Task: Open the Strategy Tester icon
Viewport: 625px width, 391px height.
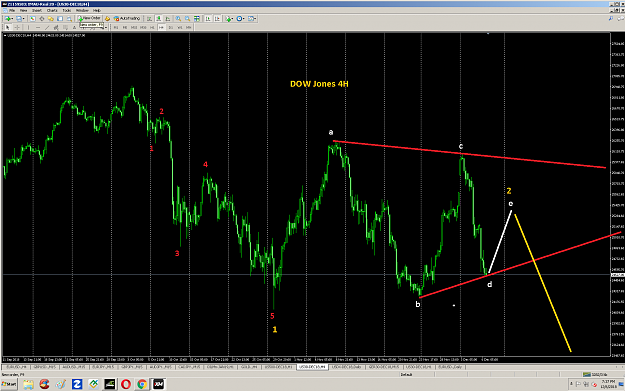Action: click(x=69, y=18)
